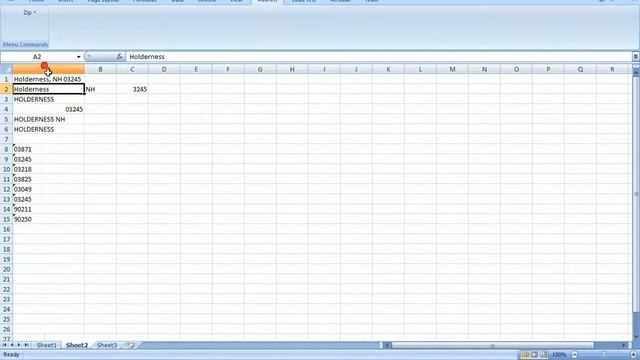
Task: Click the Name Box showing A2
Action: point(37,57)
